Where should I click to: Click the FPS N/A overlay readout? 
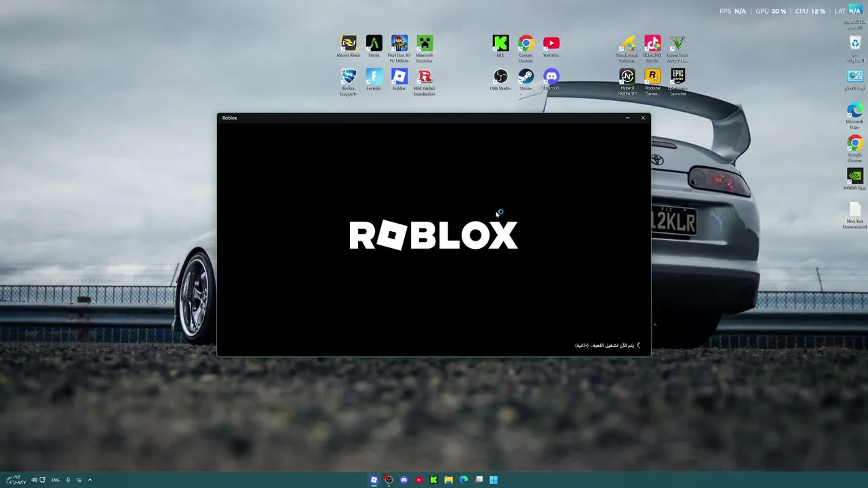click(732, 12)
